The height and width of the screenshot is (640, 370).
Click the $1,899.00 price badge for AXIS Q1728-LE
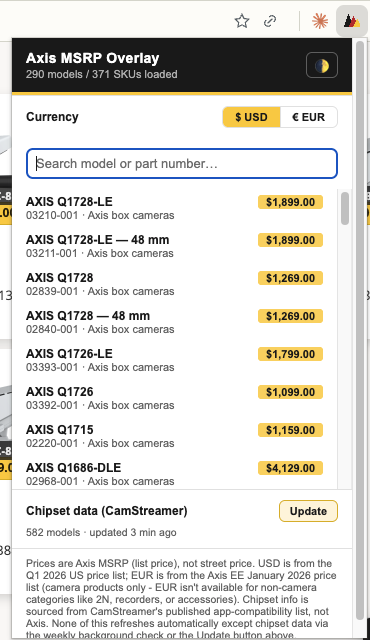point(290,202)
